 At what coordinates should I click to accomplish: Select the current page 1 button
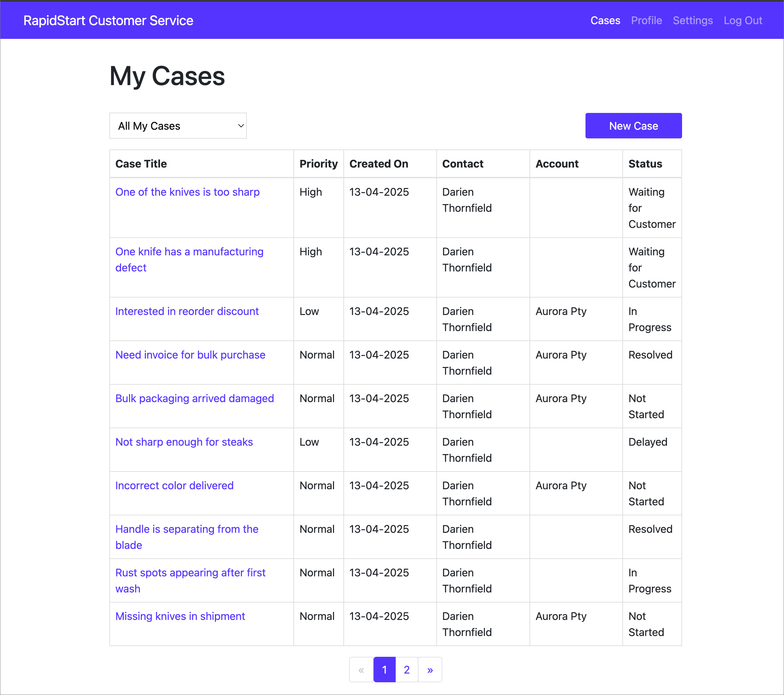pyautogui.click(x=384, y=670)
